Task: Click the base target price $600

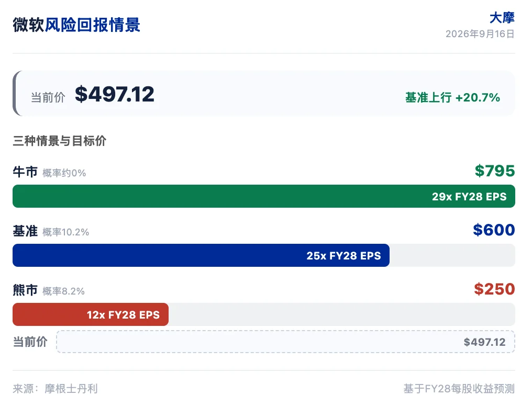Action: coord(494,230)
